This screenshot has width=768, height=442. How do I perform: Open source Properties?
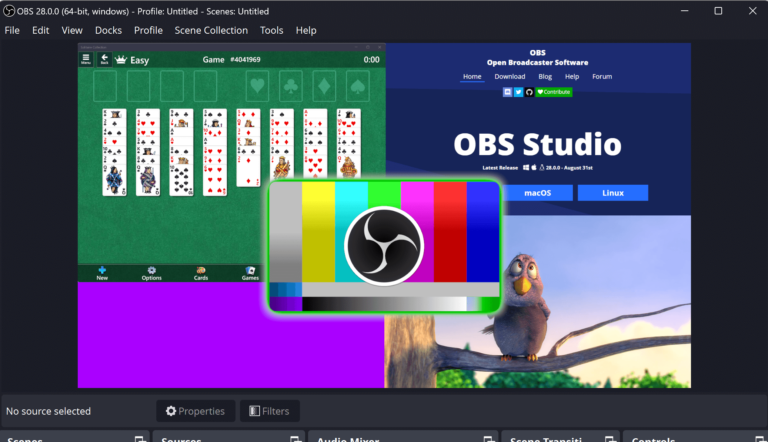click(195, 411)
